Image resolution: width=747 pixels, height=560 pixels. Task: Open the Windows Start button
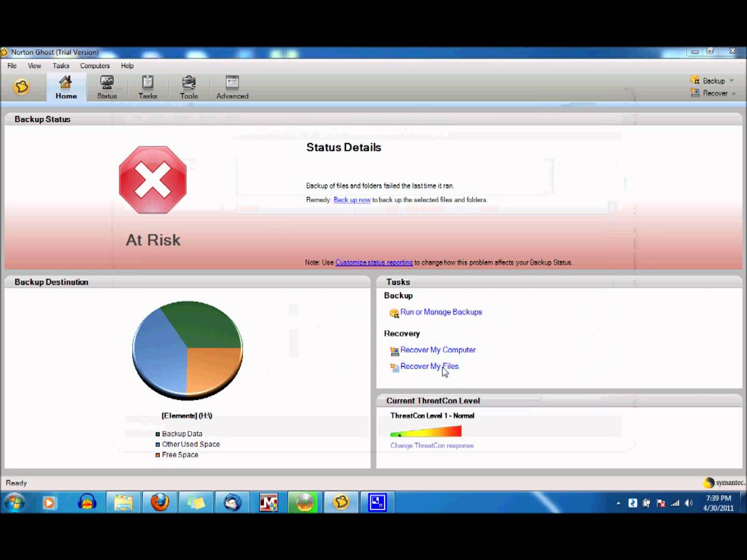(x=15, y=502)
